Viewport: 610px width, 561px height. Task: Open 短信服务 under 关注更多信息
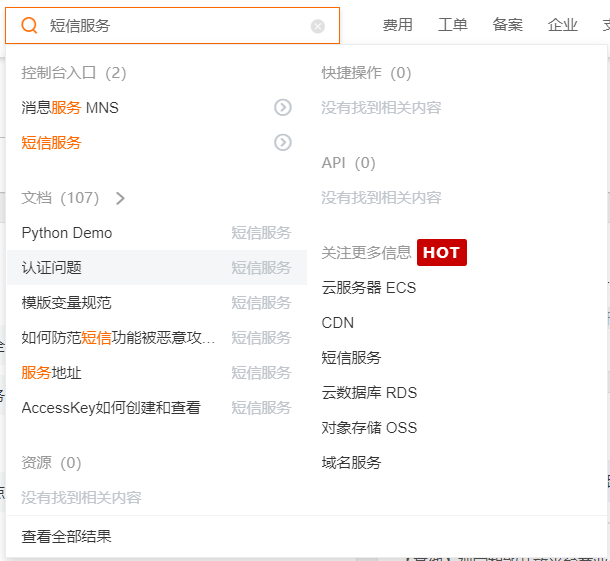(351, 358)
